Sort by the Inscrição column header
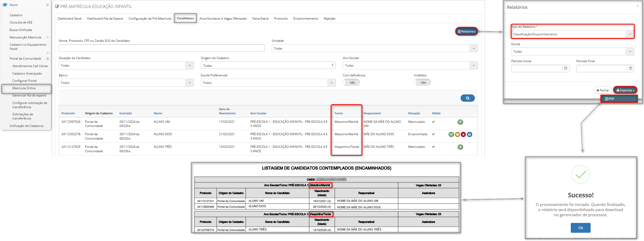 pyautogui.click(x=126, y=113)
